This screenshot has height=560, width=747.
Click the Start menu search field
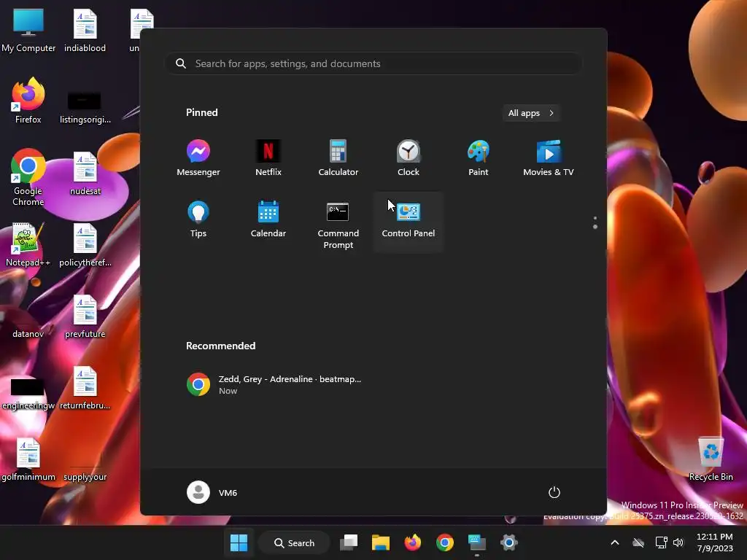pyautogui.click(x=373, y=63)
